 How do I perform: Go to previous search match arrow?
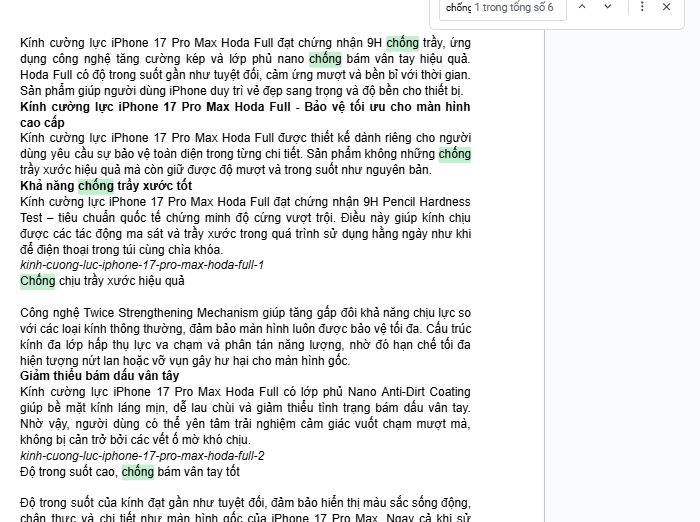(x=582, y=7)
